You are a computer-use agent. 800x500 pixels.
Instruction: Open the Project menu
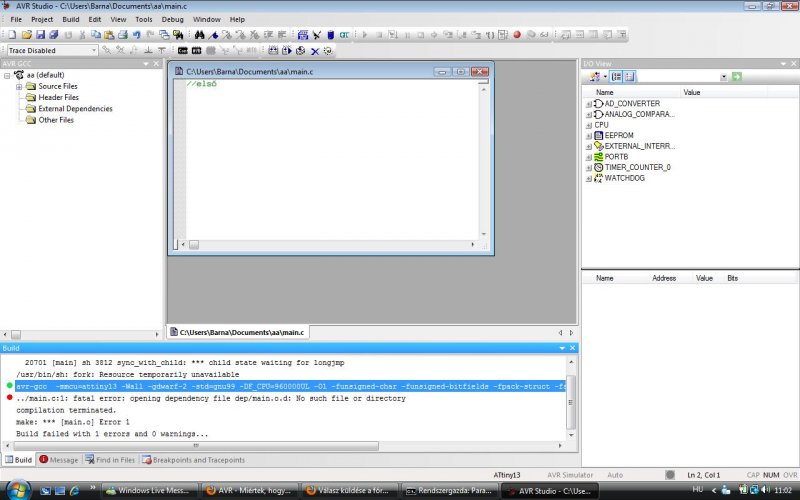click(42, 19)
